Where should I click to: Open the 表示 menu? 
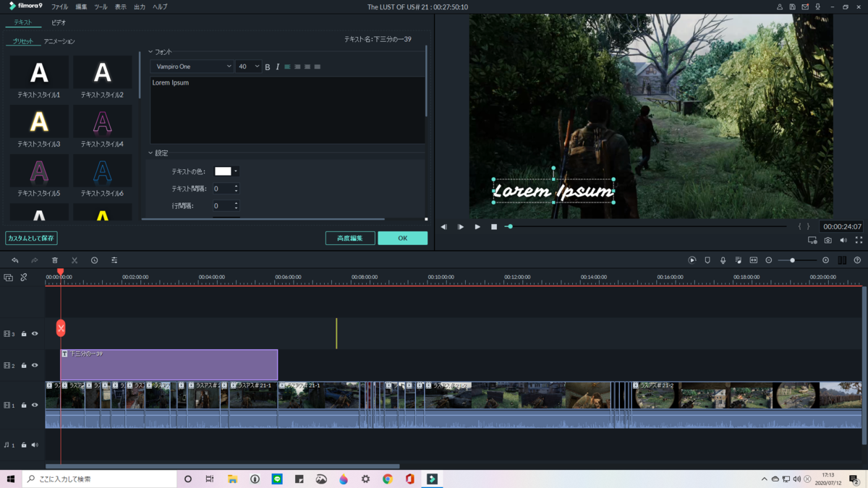tap(120, 7)
